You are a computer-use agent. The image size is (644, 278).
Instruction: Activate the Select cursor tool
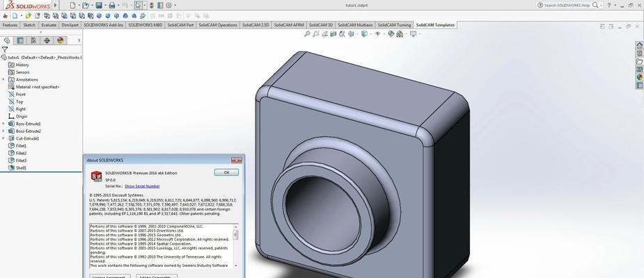point(138,6)
